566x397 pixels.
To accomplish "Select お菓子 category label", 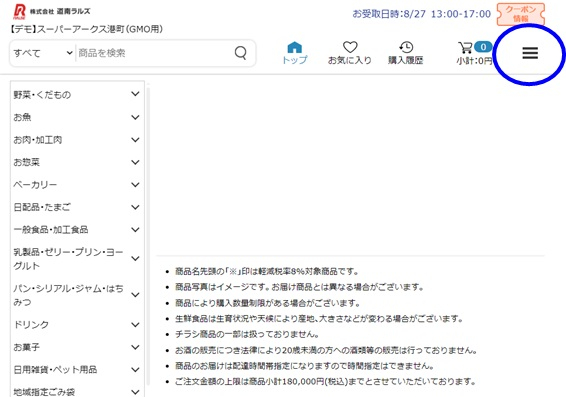I will click(26, 347).
